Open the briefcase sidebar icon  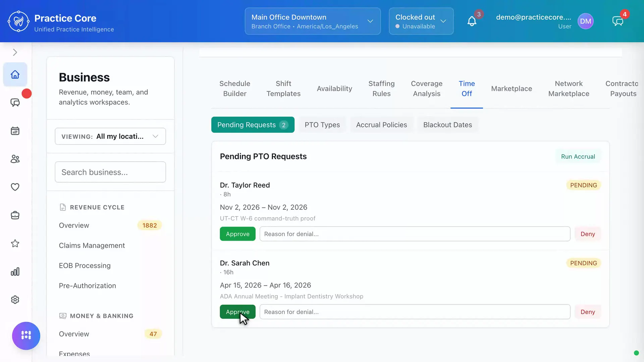pos(15,215)
